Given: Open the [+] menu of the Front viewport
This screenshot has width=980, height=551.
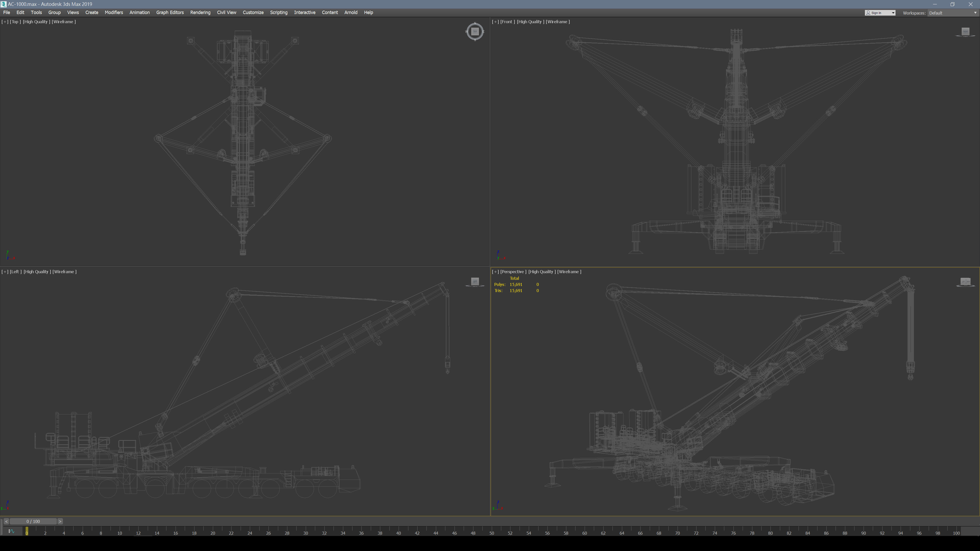Looking at the screenshot, I should (495, 22).
